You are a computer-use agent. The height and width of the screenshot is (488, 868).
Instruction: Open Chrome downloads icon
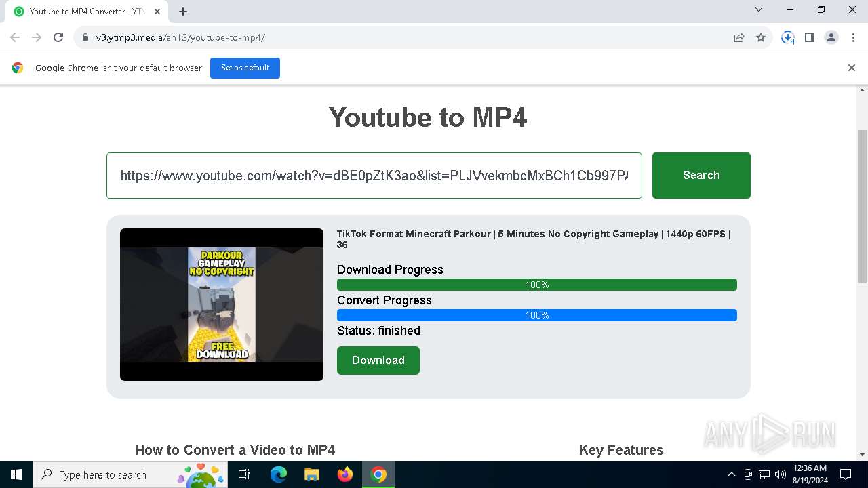[788, 37]
